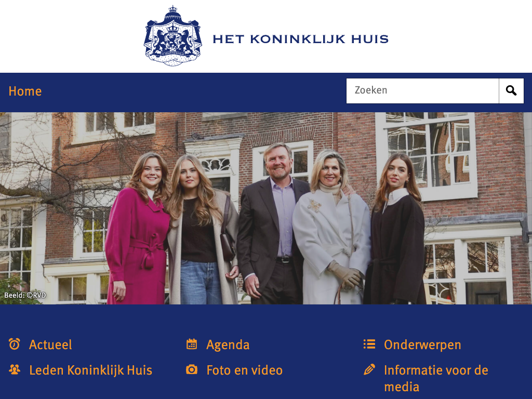The image size is (532, 399).
Task: Click the Beeld ©RVD photo credit
Action: click(x=25, y=295)
